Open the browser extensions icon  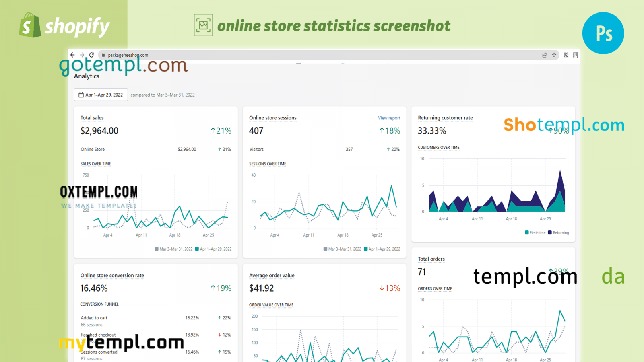point(566,55)
